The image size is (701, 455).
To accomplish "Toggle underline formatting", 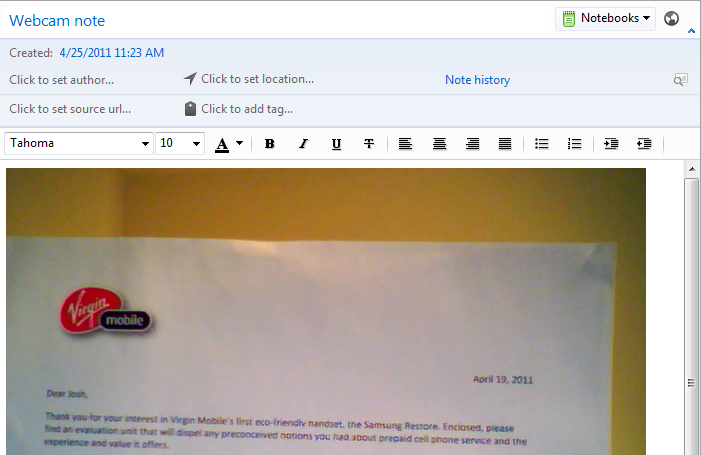I will pyautogui.click(x=336, y=144).
